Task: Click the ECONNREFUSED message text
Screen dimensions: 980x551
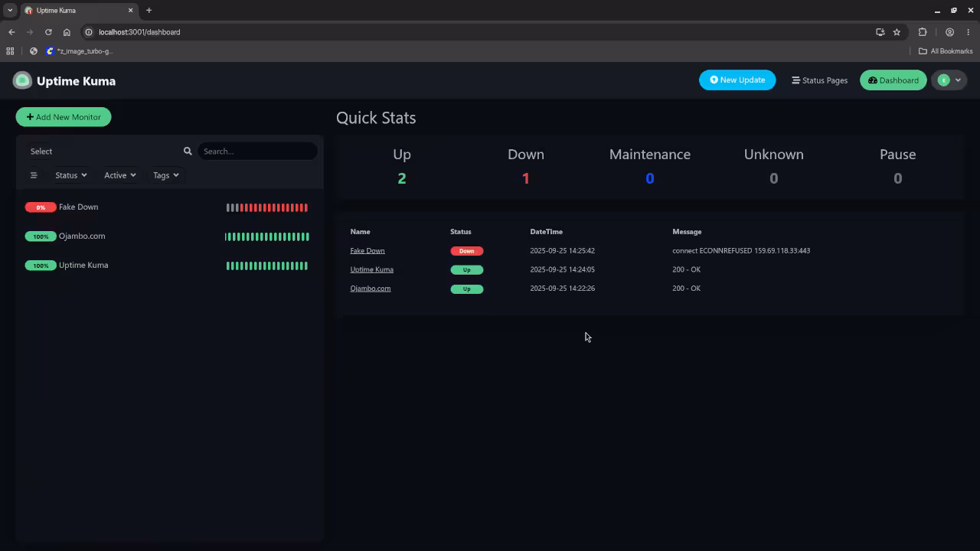Action: pos(741,251)
